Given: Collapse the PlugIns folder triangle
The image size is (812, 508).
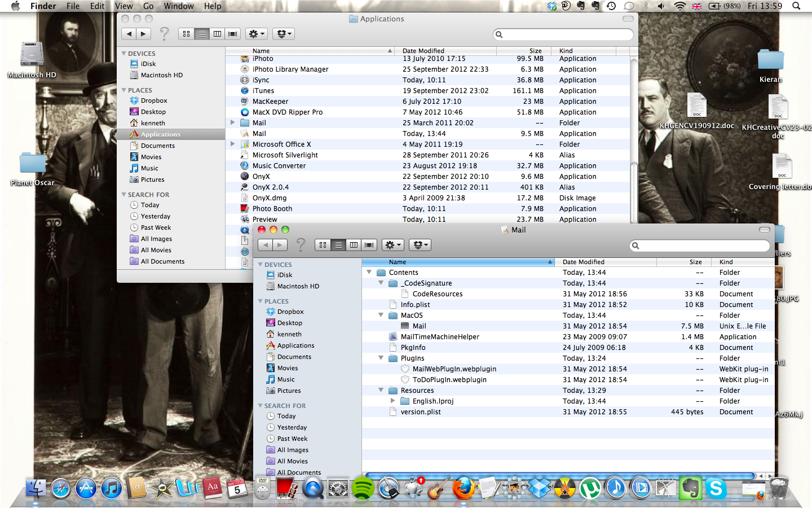Looking at the screenshot, I should 381,358.
